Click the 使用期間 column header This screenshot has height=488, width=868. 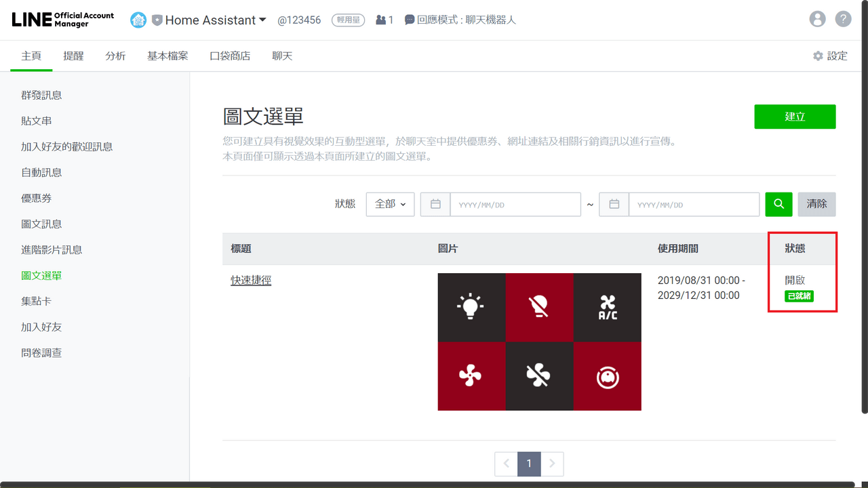678,249
